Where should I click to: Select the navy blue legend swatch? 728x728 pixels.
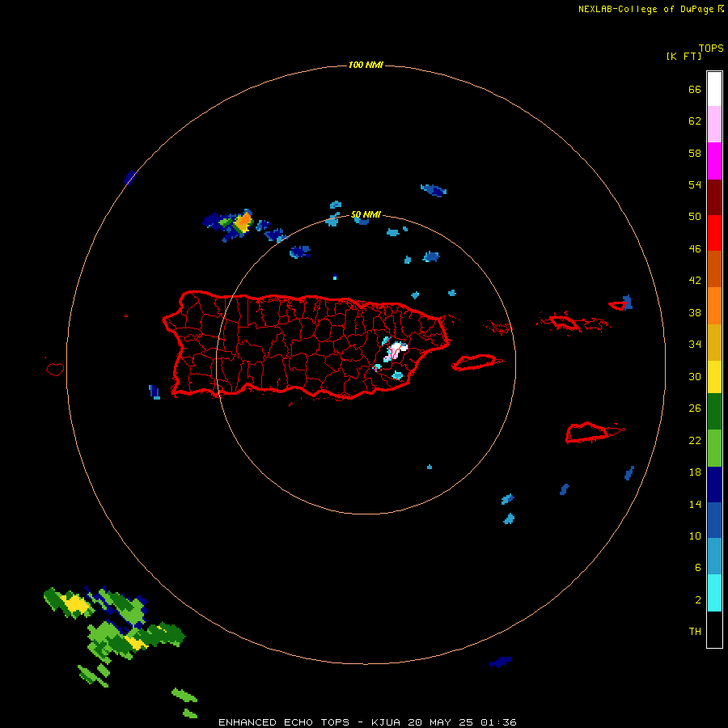tap(714, 485)
